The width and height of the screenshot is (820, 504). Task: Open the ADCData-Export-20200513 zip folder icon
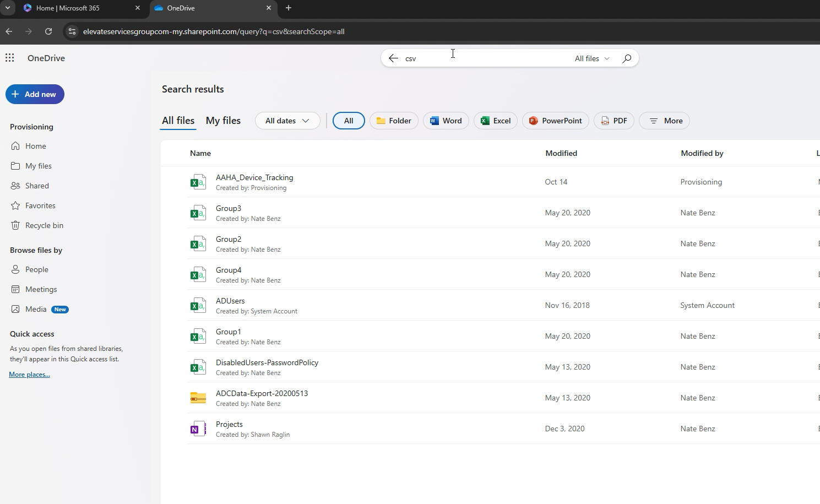pyautogui.click(x=198, y=398)
